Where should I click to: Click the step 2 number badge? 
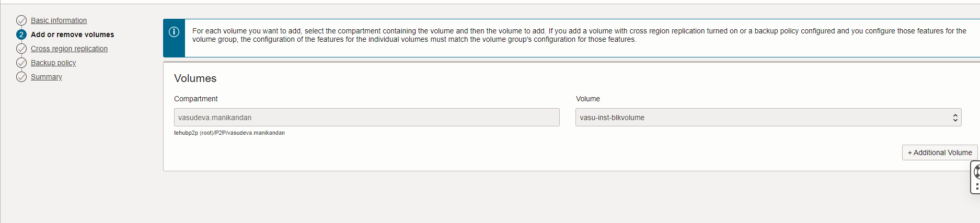coord(21,34)
